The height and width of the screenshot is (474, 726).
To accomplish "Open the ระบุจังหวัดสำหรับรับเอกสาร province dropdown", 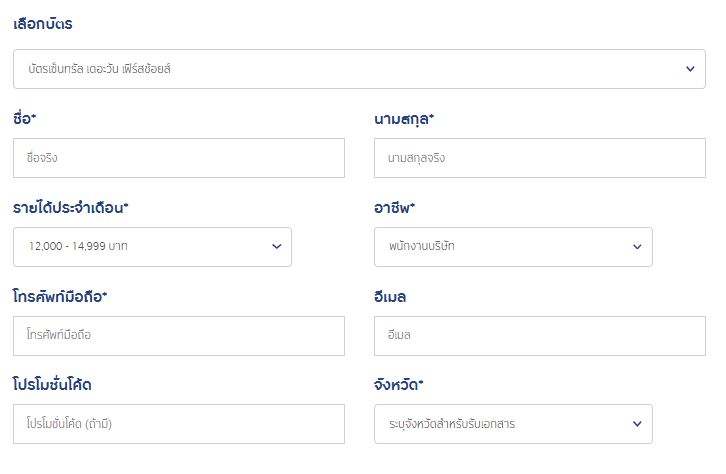I will pyautogui.click(x=500, y=424).
